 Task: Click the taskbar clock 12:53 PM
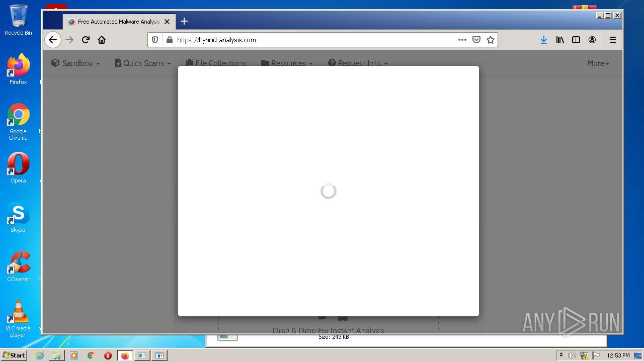point(618,355)
